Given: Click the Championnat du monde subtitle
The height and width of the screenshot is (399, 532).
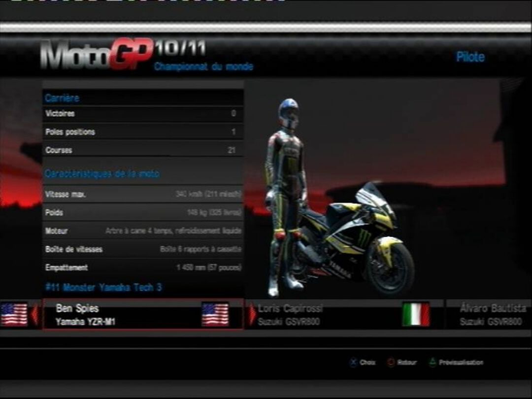Looking at the screenshot, I should [203, 66].
